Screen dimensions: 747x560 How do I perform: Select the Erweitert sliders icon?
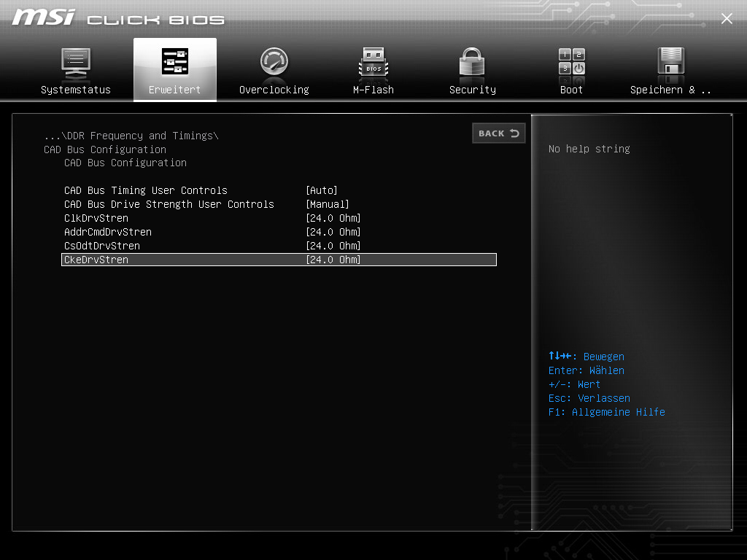pos(175,61)
